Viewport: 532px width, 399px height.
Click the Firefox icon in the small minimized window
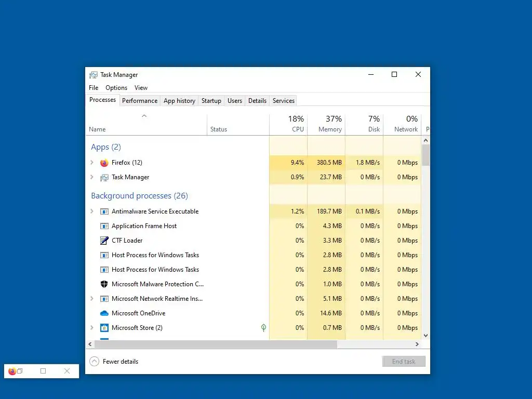[12, 371]
